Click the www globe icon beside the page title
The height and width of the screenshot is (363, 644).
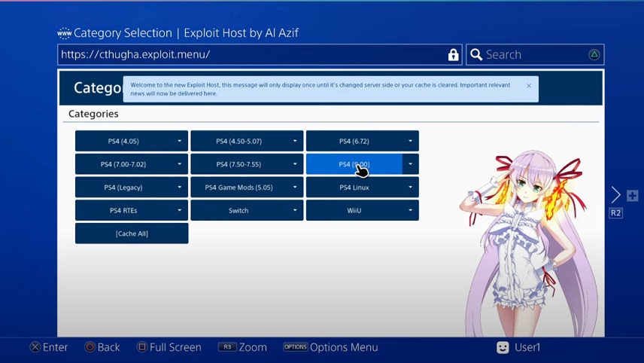[64, 33]
